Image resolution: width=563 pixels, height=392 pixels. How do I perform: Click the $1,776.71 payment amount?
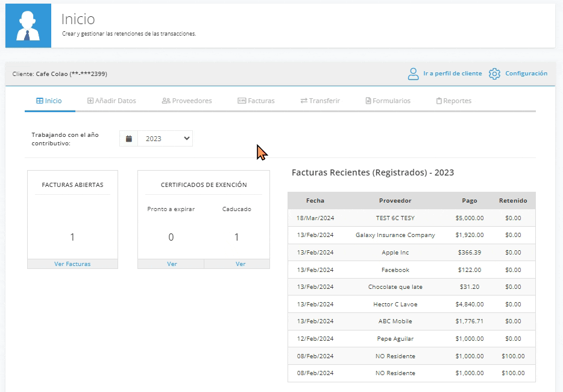pyautogui.click(x=470, y=321)
